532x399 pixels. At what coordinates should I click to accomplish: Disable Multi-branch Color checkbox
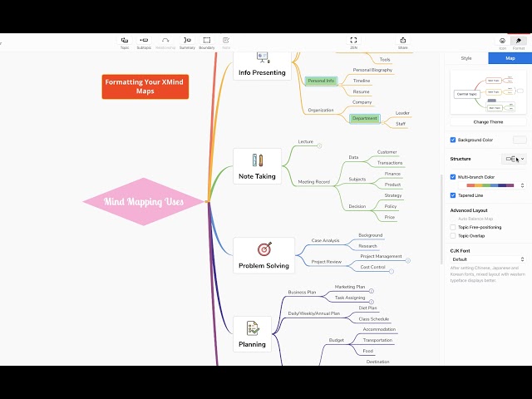coord(452,177)
